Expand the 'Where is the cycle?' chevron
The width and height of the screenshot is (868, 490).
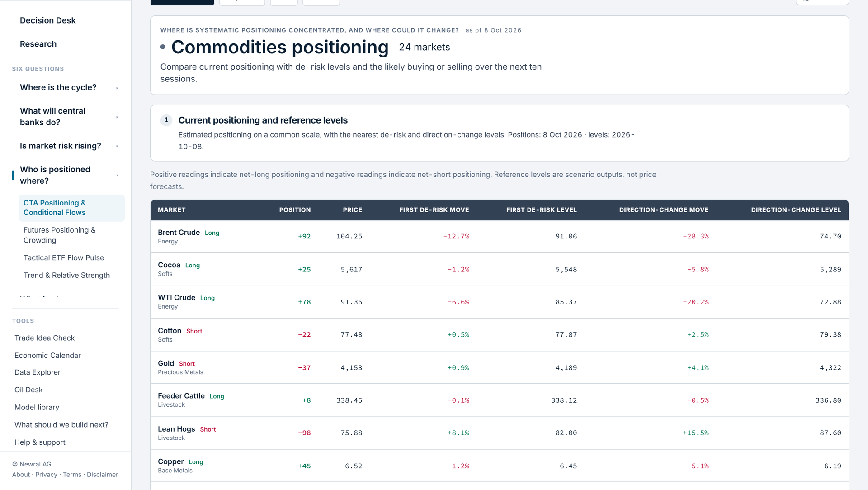(x=117, y=88)
